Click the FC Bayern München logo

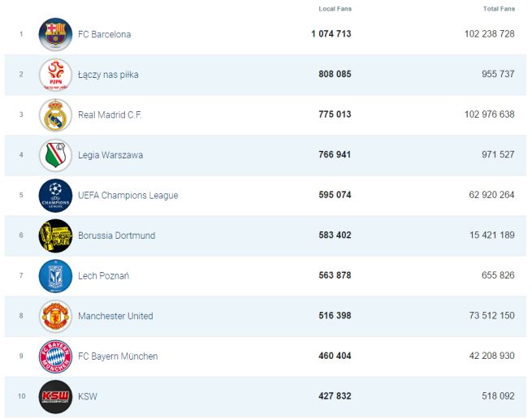point(55,356)
